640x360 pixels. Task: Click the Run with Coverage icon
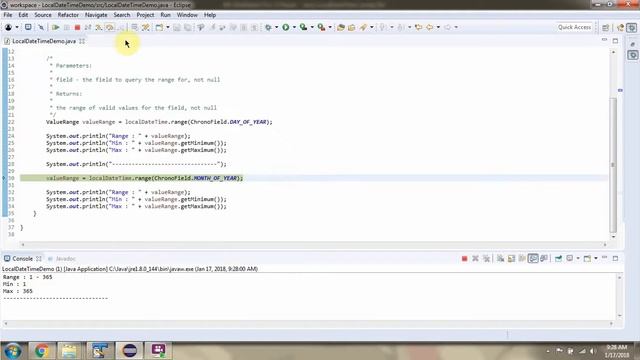pos(303,27)
